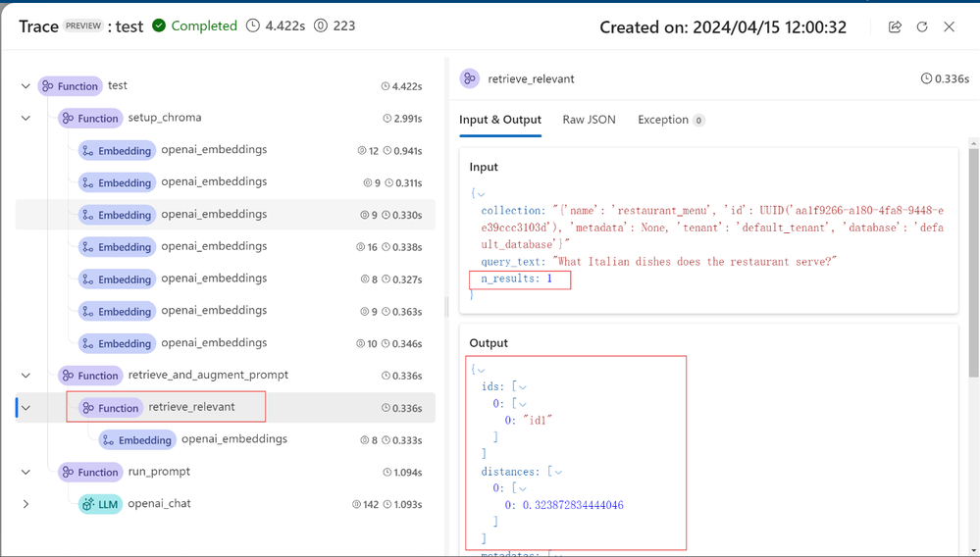Click the n_results value 1
980x557 pixels.
point(549,278)
